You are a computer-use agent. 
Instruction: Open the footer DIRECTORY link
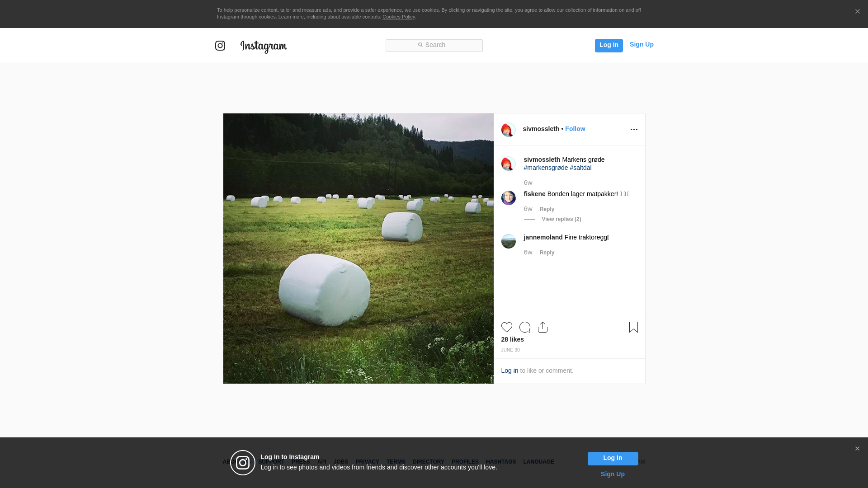click(429, 462)
